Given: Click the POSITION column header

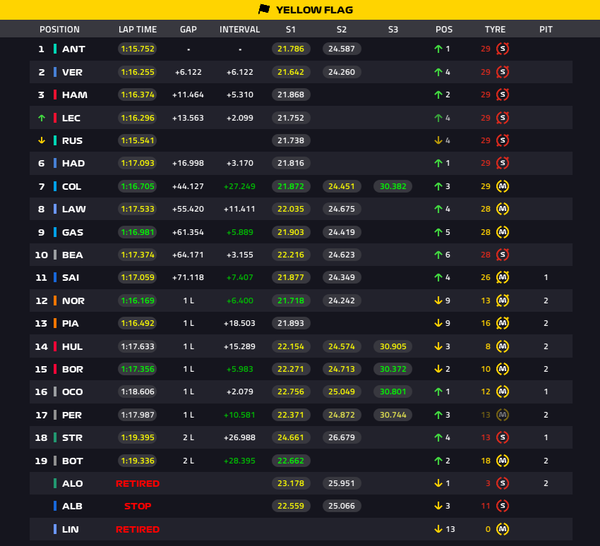Looking at the screenshot, I should (59, 29).
